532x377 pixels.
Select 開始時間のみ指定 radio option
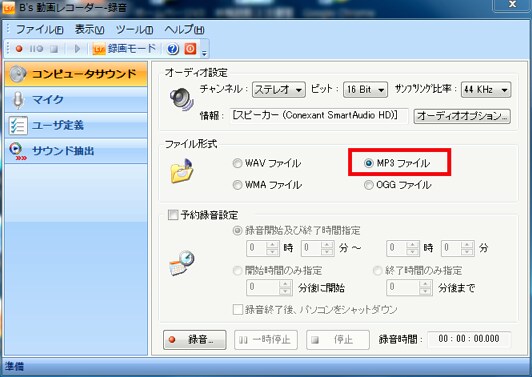coord(237,271)
